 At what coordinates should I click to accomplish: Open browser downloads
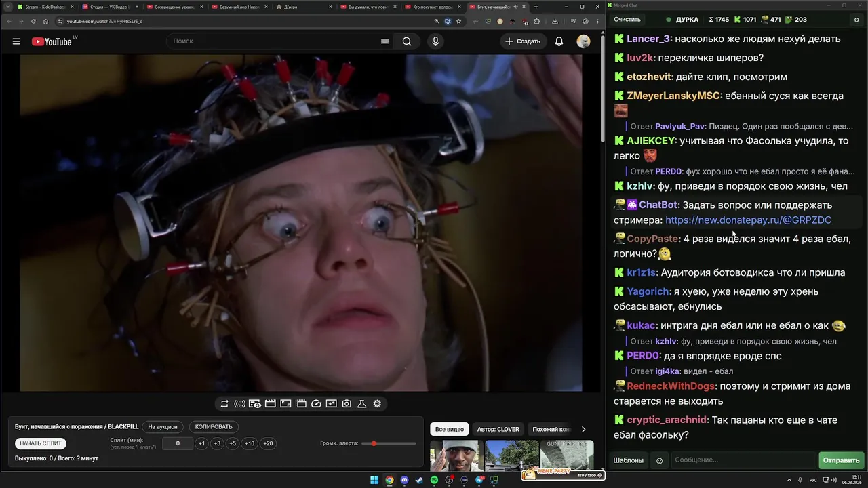(555, 21)
